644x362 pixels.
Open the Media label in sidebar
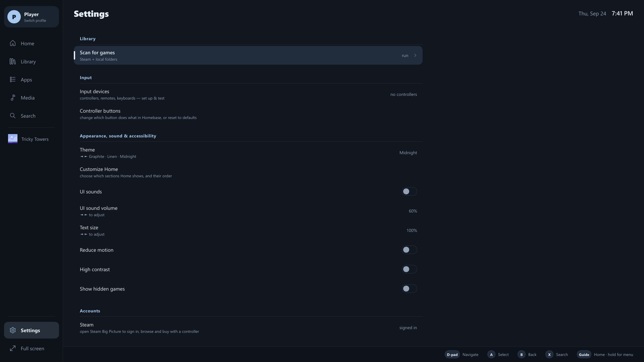[x=28, y=98]
